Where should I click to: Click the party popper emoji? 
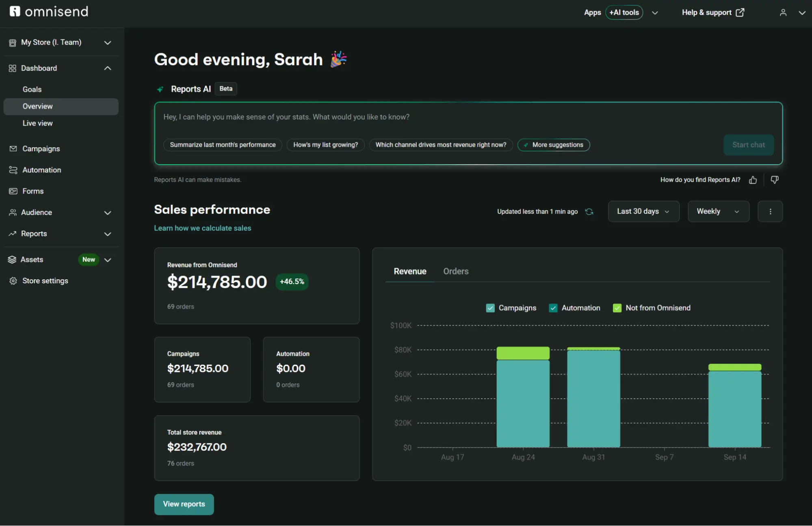338,59
